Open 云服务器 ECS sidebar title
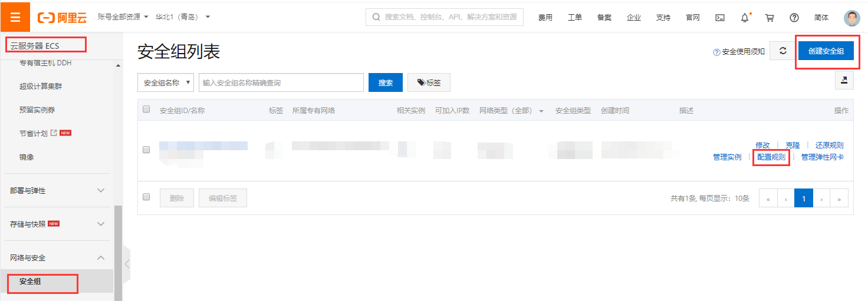Screen dimensions: 868x301 [x=35, y=45]
